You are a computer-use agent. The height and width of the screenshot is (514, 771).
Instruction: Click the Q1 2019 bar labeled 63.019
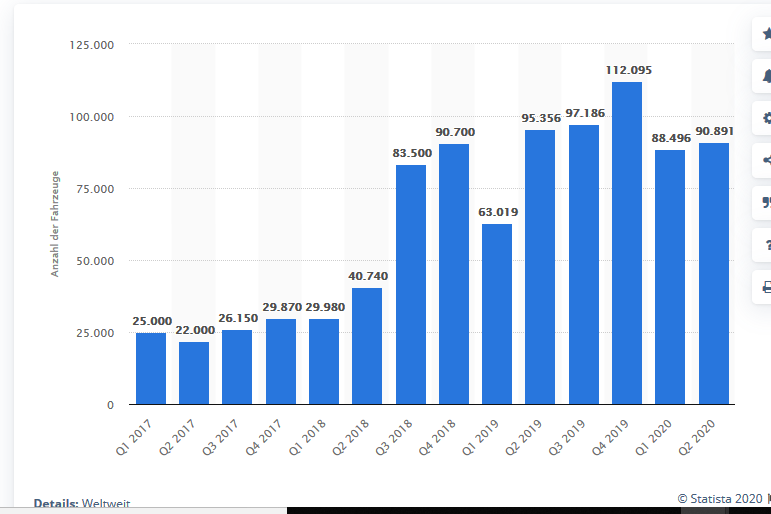[x=497, y=314]
